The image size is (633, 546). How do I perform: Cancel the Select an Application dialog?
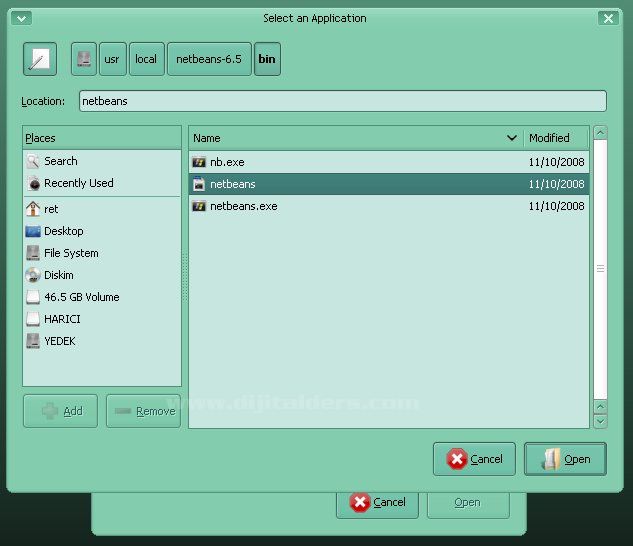474,459
